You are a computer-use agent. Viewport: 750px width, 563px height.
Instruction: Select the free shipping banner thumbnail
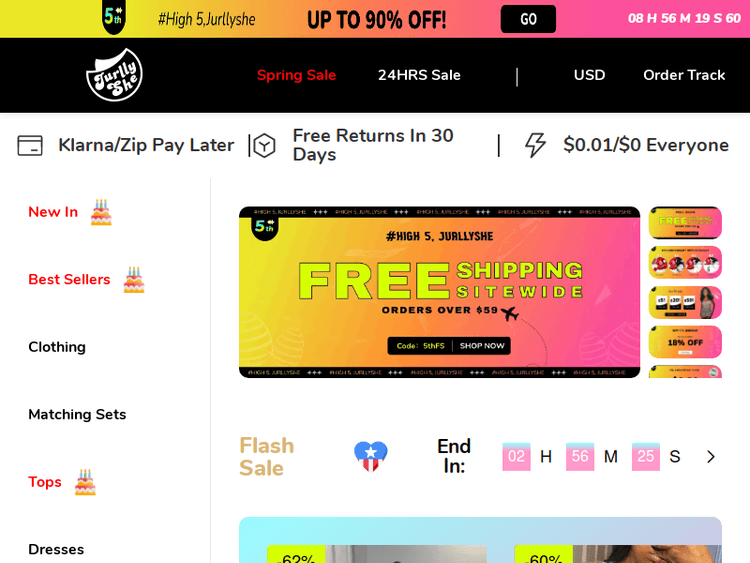click(x=685, y=222)
